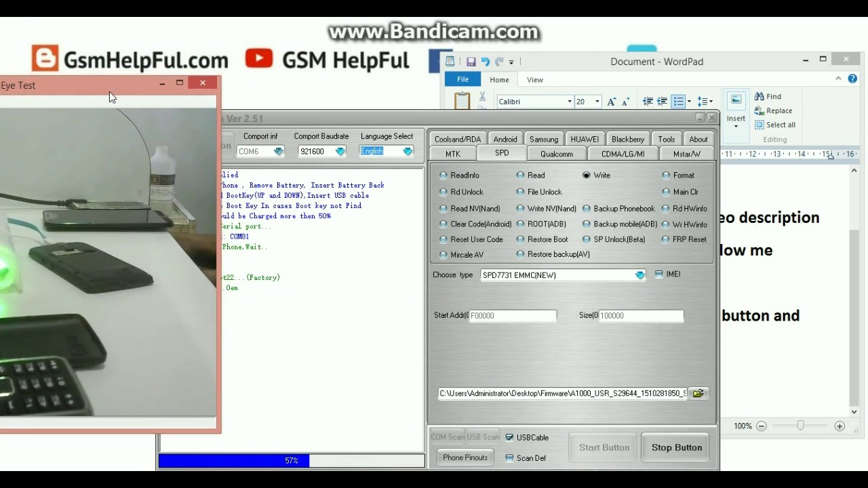Grow the font size in WordPad
Screen dimensions: 868x488
tap(612, 102)
